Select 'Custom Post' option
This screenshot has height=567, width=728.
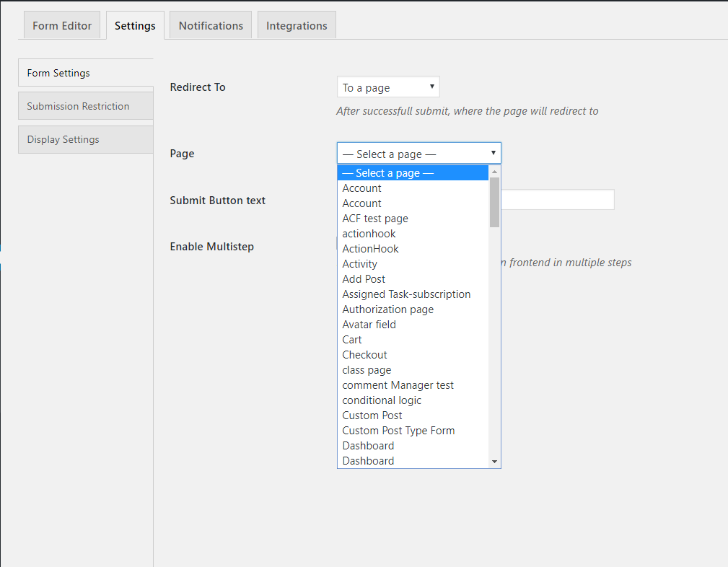[413, 416]
